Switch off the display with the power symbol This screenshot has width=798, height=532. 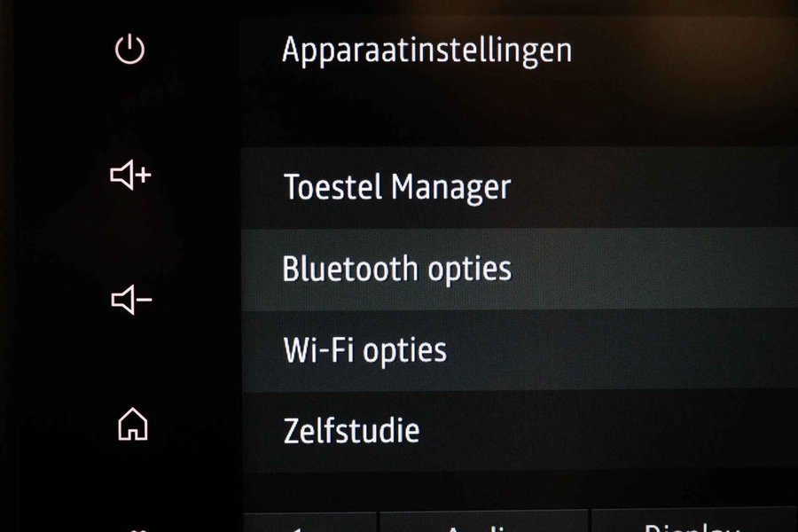[x=129, y=50]
